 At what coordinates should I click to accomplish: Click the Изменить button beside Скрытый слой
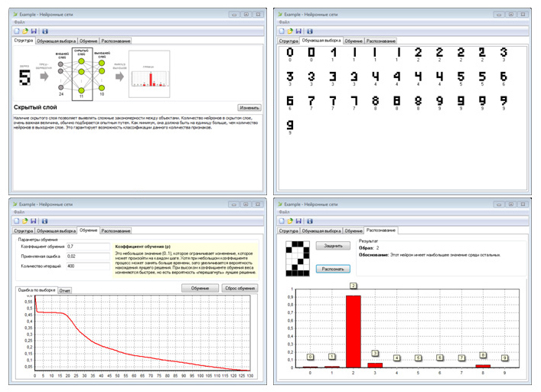[x=249, y=108]
